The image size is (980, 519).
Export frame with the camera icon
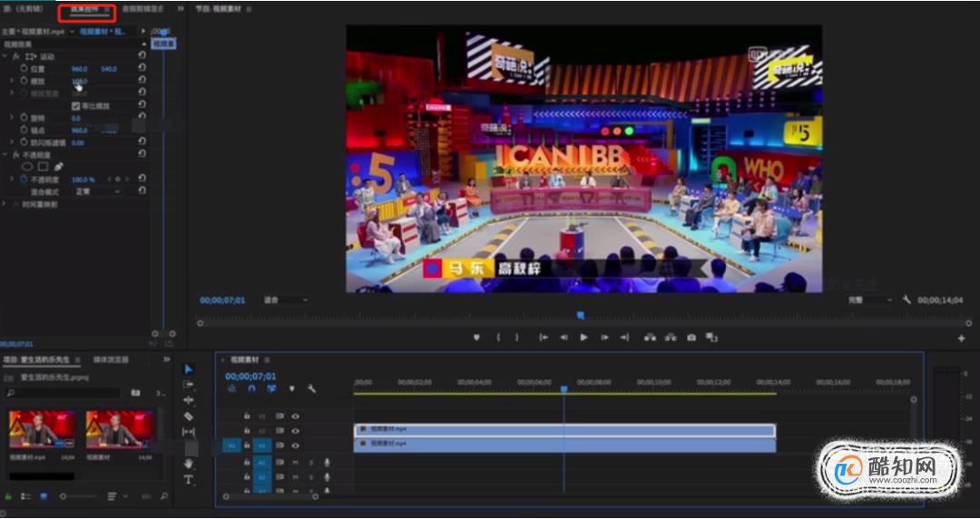tap(691, 338)
